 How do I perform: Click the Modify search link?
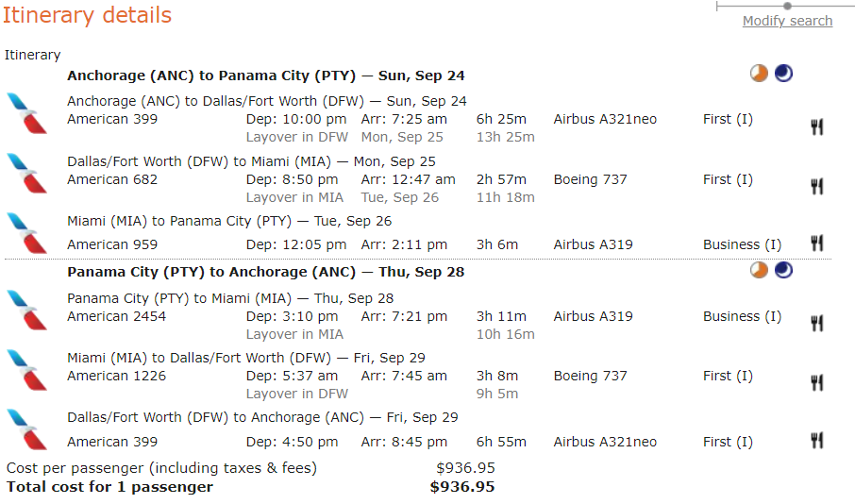[x=787, y=21]
